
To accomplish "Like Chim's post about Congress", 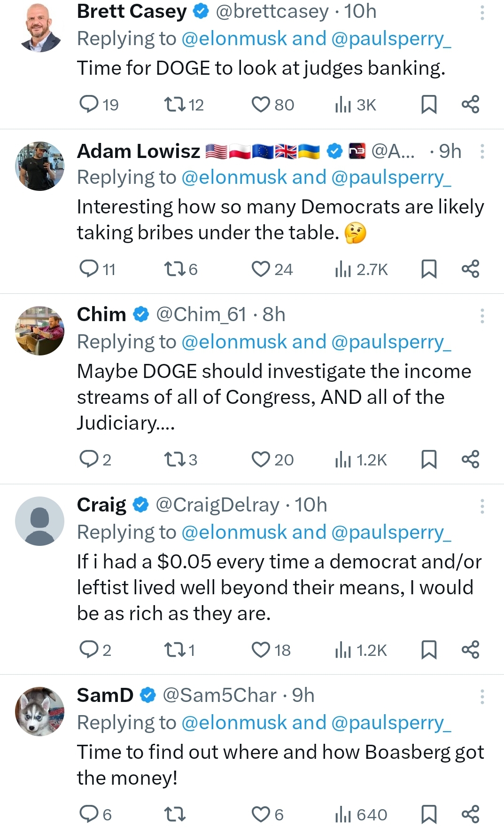I will pyautogui.click(x=261, y=459).
